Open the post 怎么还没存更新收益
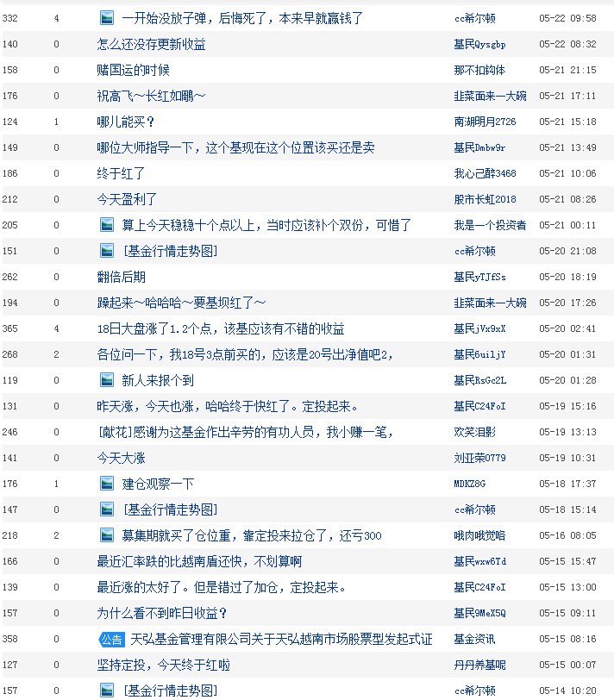The image size is (614, 700). pyautogui.click(x=152, y=44)
